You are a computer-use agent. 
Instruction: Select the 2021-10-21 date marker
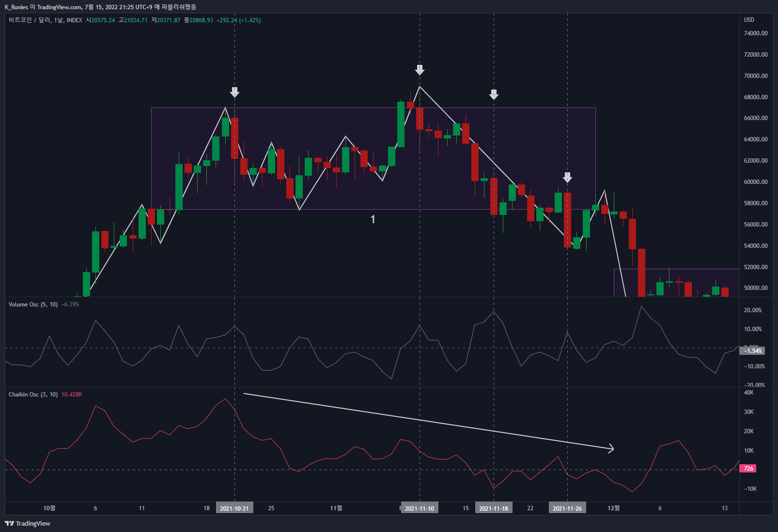[234, 508]
